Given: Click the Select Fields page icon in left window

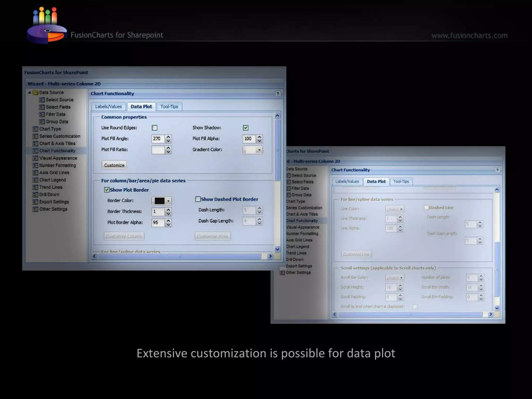Looking at the screenshot, I should tap(42, 107).
